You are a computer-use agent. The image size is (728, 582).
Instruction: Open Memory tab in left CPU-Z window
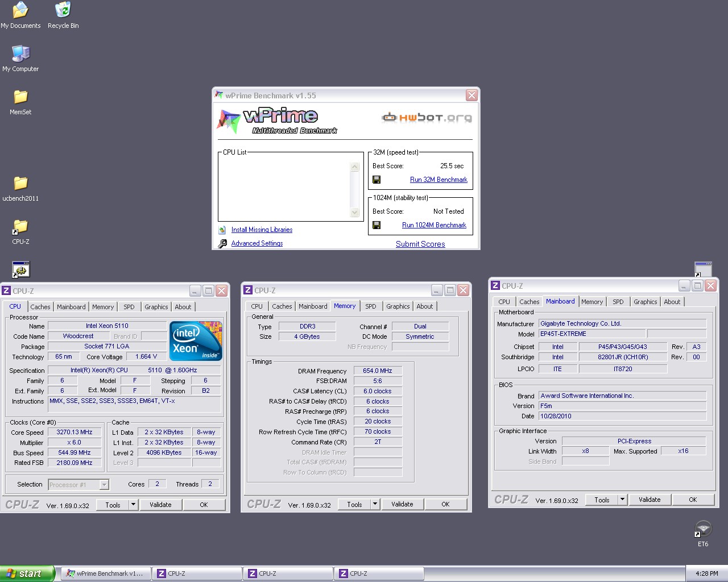103,307
